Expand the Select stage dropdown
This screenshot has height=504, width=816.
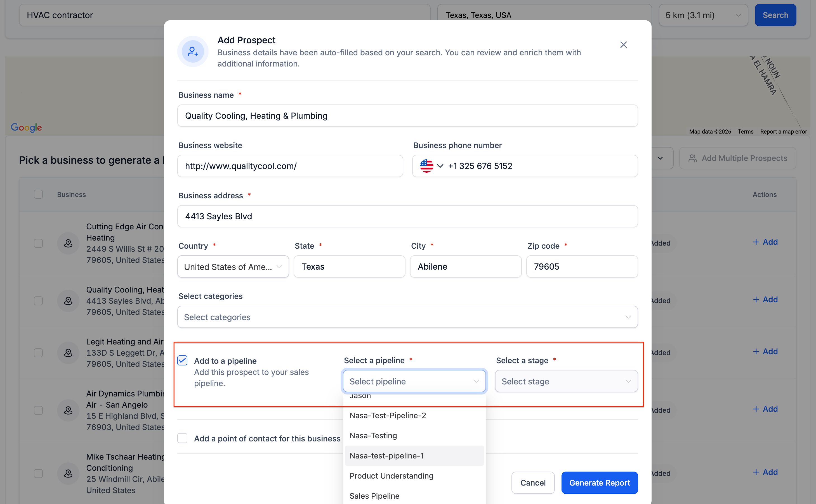tap(566, 381)
